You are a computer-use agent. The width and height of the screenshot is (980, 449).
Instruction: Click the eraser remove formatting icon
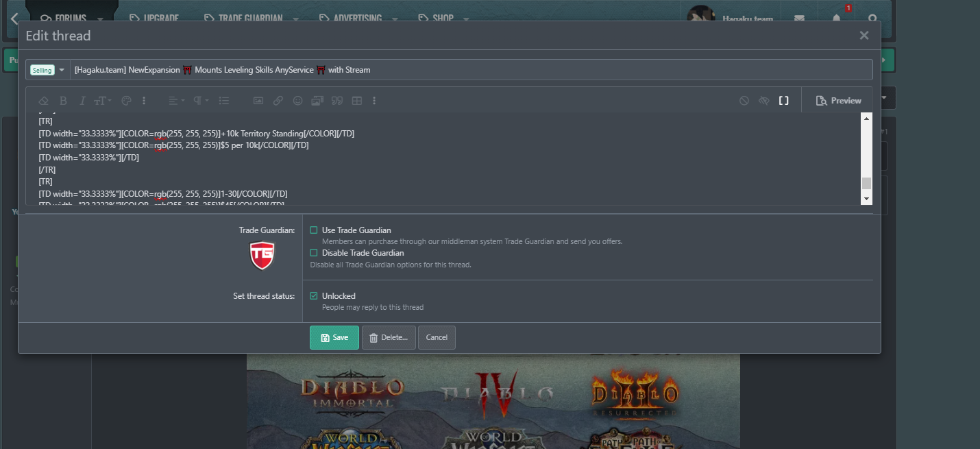[x=44, y=101]
